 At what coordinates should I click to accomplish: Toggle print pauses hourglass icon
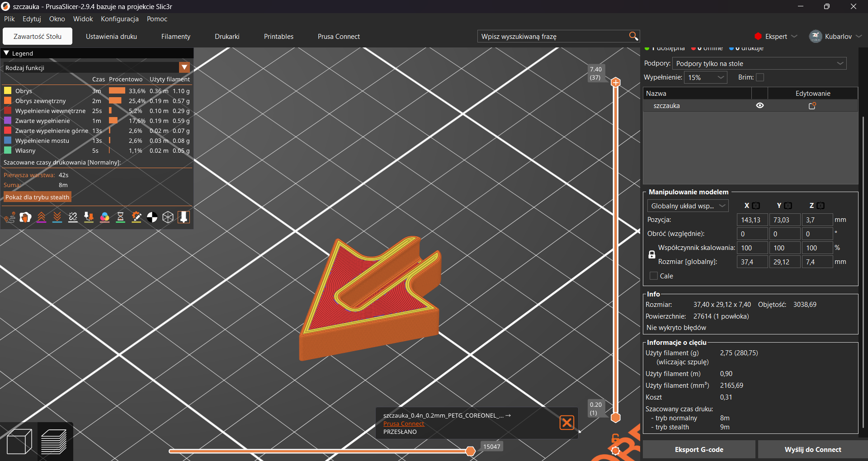point(120,217)
